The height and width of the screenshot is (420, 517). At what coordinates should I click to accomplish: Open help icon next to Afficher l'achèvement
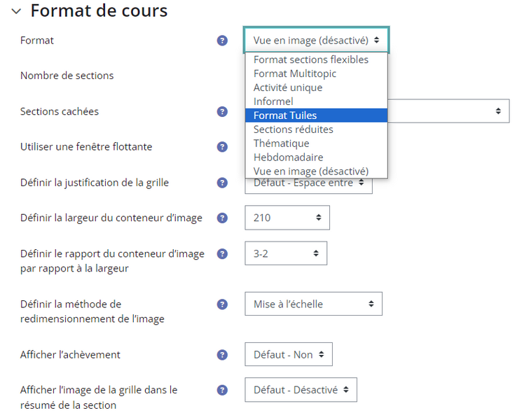coord(222,355)
